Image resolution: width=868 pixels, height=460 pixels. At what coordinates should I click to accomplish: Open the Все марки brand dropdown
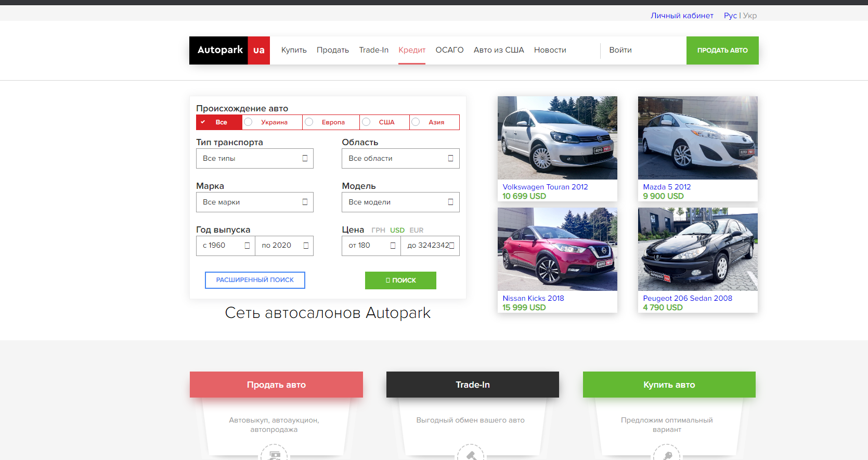(x=255, y=202)
